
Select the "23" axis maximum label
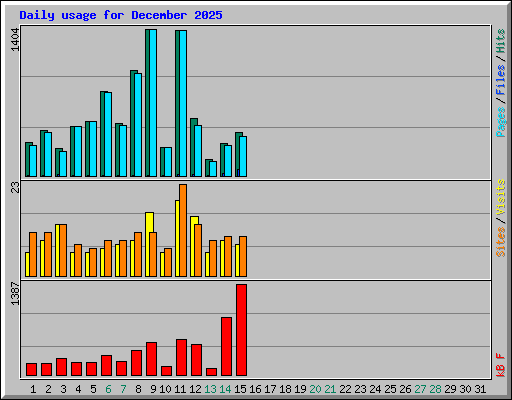point(15,188)
